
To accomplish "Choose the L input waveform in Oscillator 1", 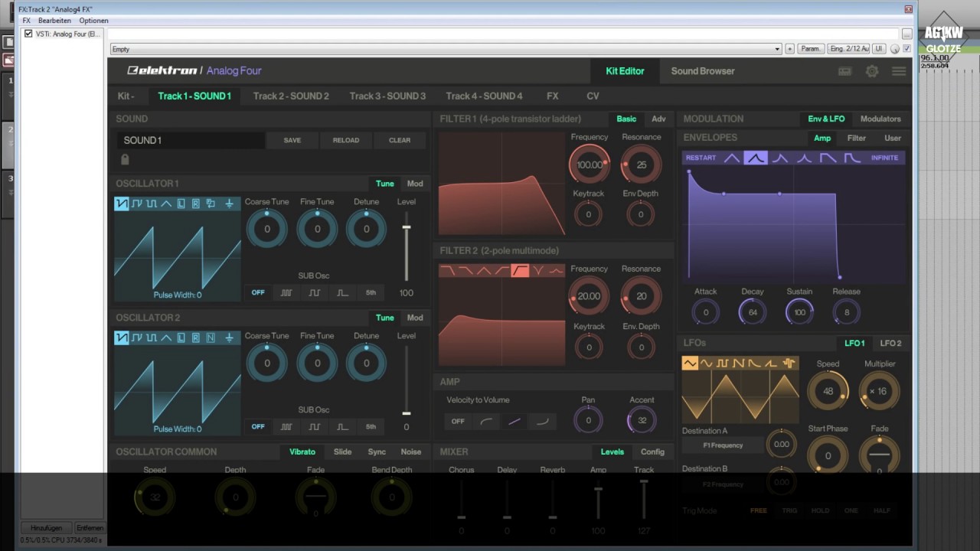I will [x=181, y=204].
